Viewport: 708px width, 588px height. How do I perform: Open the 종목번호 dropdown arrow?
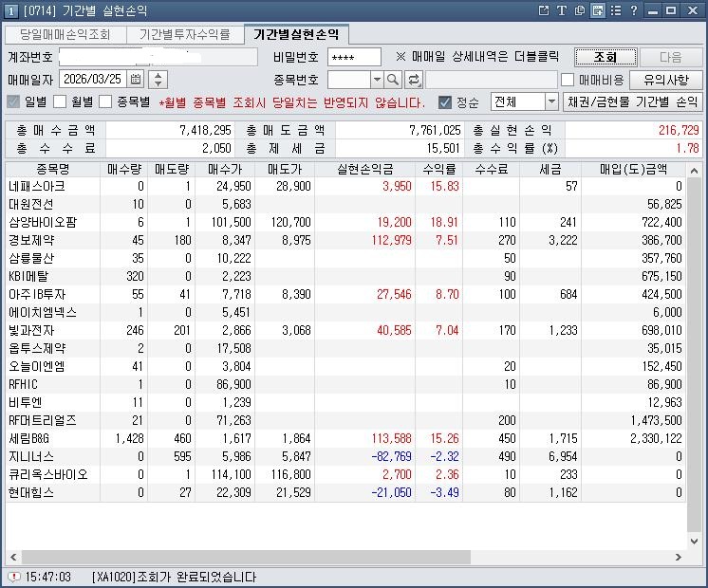click(x=377, y=80)
